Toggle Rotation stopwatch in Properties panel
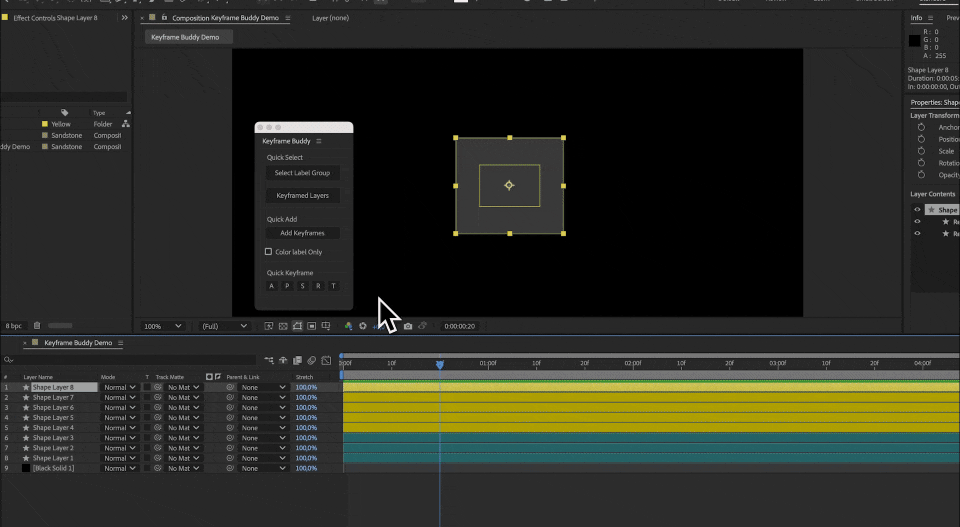 pos(921,163)
